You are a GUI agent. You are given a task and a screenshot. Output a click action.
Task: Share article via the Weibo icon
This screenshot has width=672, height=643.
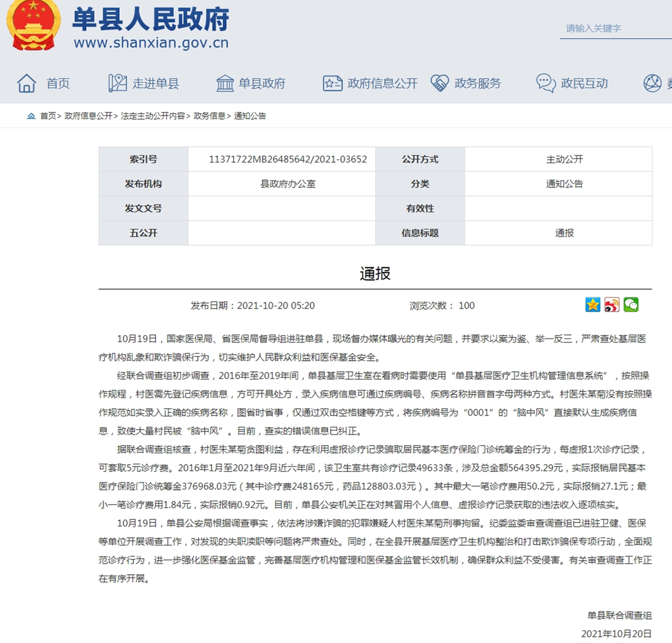pos(612,305)
